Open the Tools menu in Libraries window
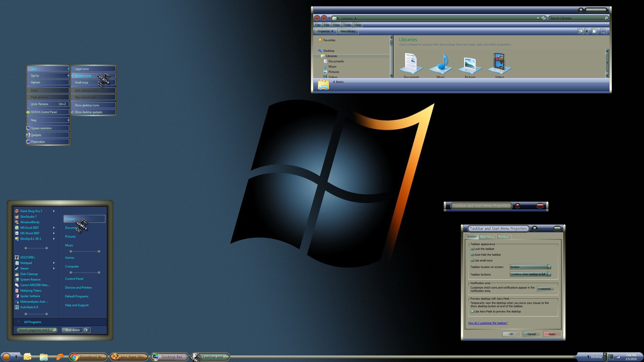The width and height of the screenshot is (644, 362). tap(347, 25)
